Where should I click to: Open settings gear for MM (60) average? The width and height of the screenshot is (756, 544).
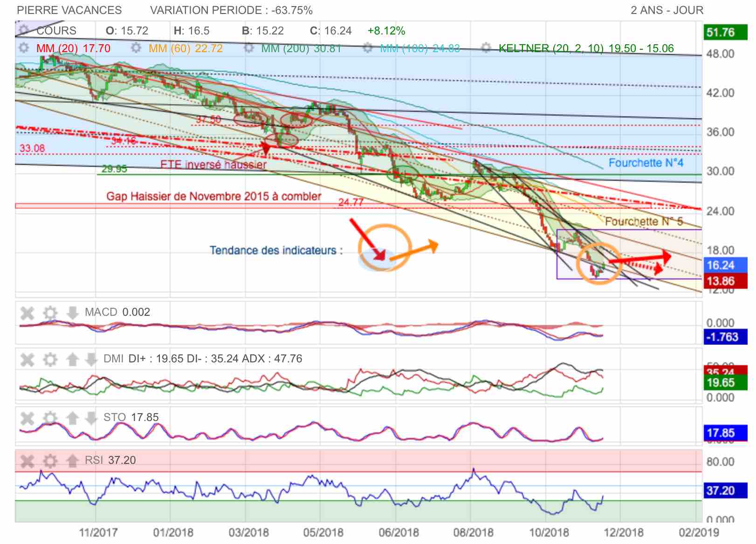click(136, 48)
